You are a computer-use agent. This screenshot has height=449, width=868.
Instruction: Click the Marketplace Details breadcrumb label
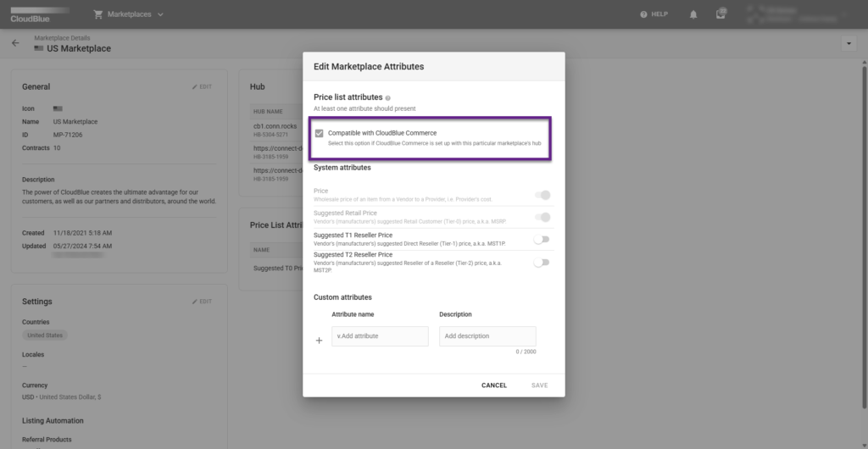point(62,38)
